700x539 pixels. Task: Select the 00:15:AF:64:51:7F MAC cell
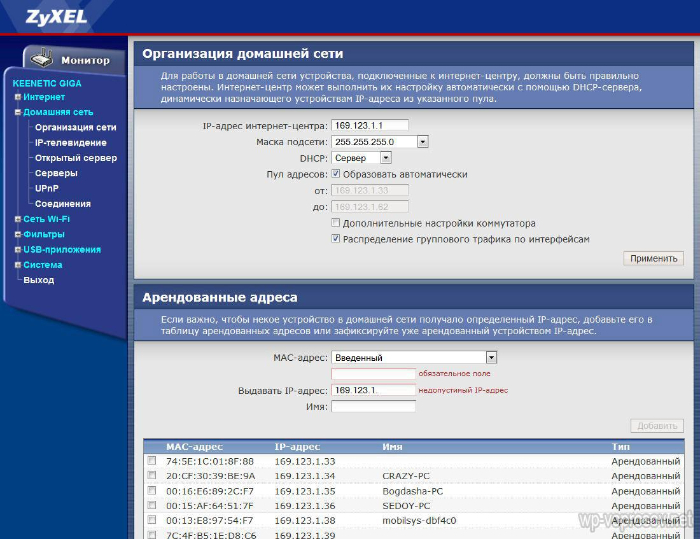pyautogui.click(x=209, y=506)
